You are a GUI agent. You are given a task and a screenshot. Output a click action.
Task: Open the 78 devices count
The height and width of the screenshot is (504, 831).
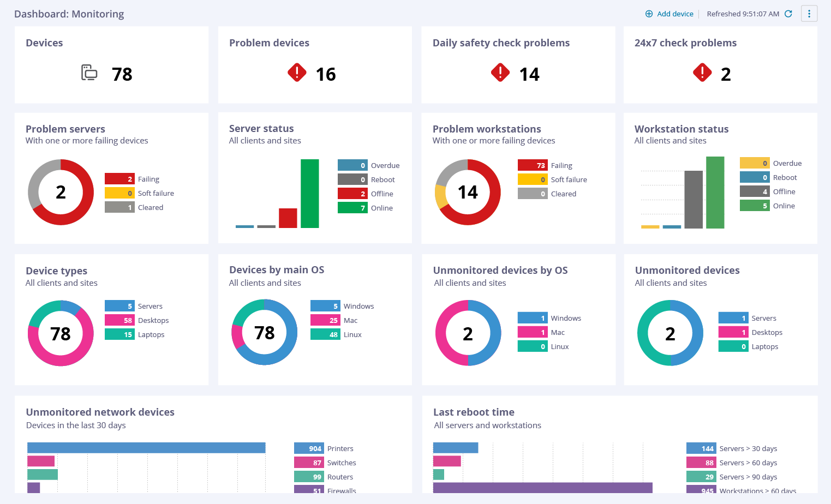(122, 74)
